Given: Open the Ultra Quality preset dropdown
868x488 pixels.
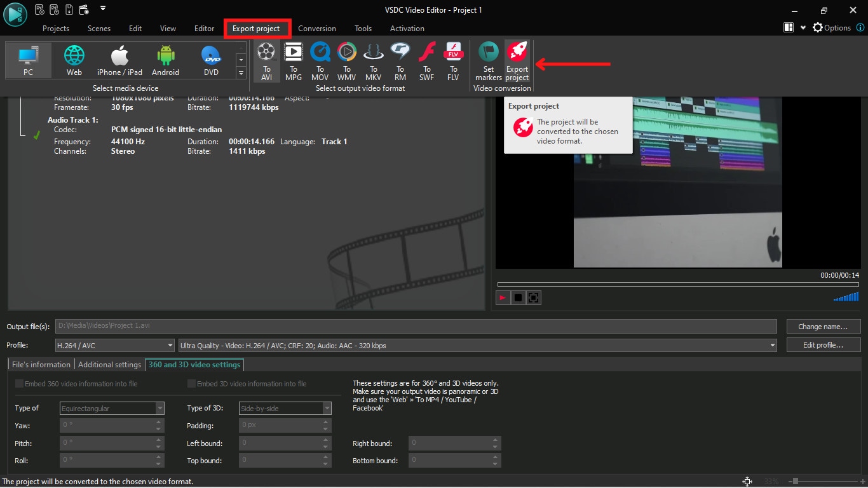Looking at the screenshot, I should coord(478,346).
